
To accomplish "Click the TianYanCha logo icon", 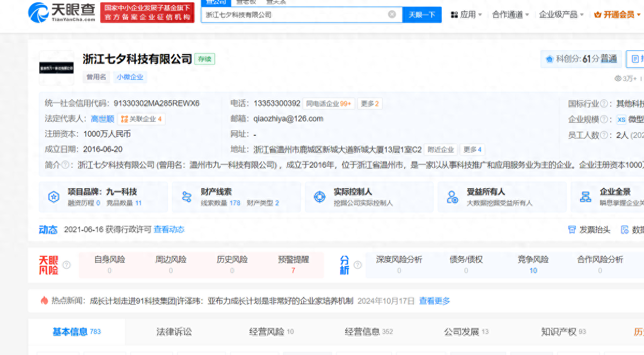I will click(x=39, y=13).
